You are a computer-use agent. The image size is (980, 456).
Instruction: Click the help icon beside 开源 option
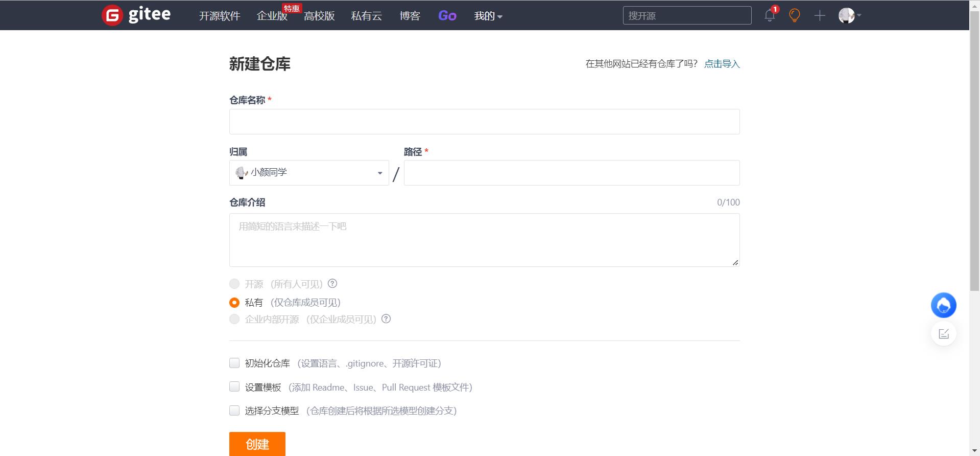(332, 283)
